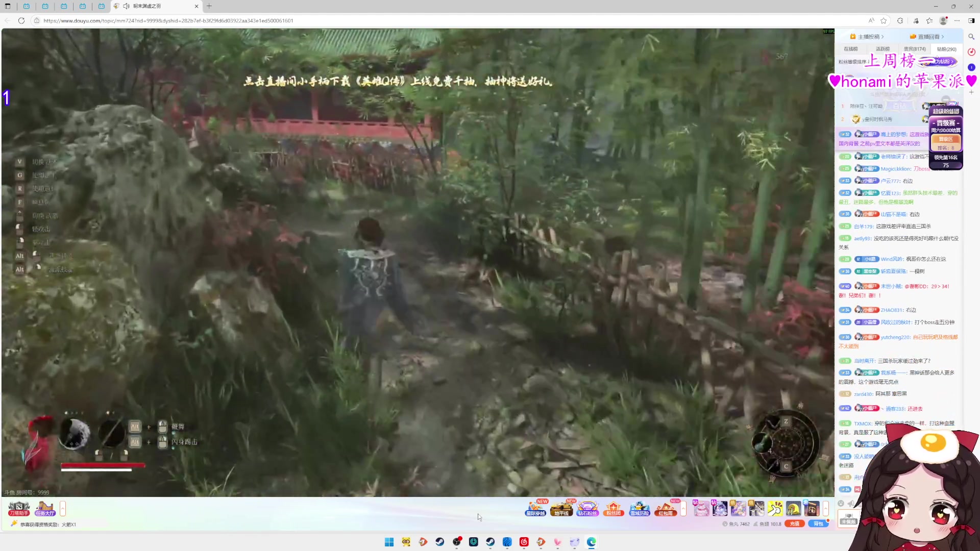Viewport: 980px width, 551px height.
Task: Go back in browser history
Action: click(x=7, y=20)
